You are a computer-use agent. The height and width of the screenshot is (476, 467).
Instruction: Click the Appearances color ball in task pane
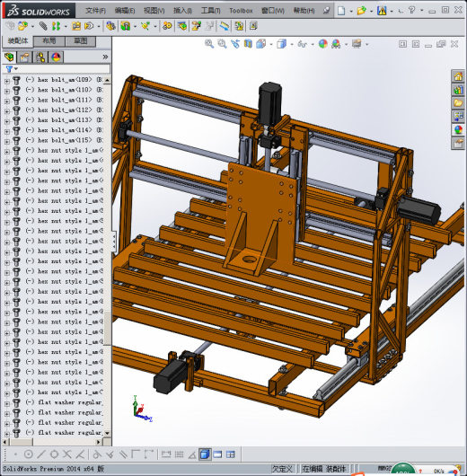[458, 129]
